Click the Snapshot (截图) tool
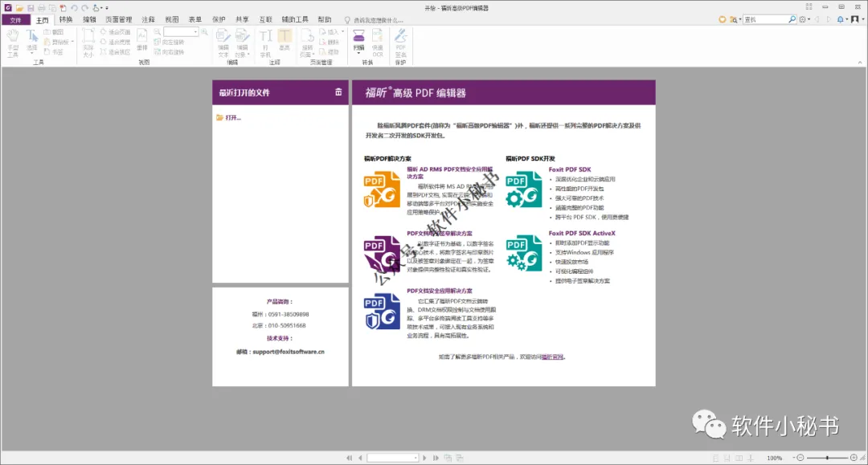 coord(54,32)
